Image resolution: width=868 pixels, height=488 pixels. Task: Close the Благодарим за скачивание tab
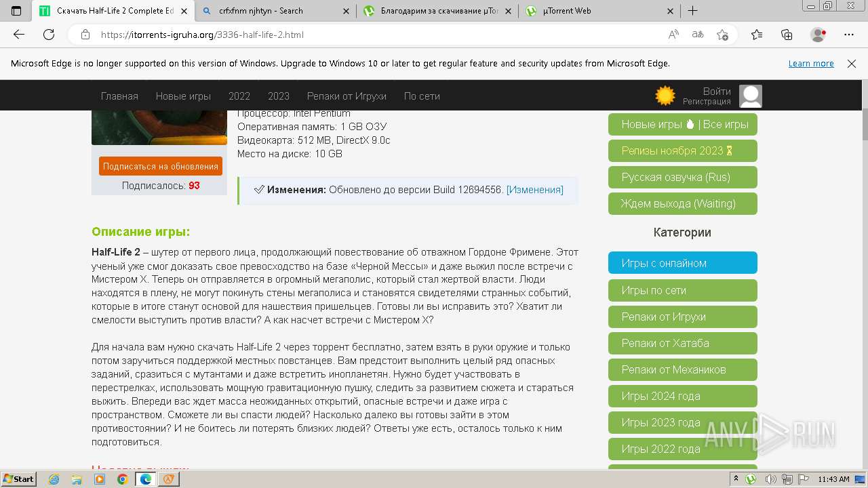coord(509,11)
